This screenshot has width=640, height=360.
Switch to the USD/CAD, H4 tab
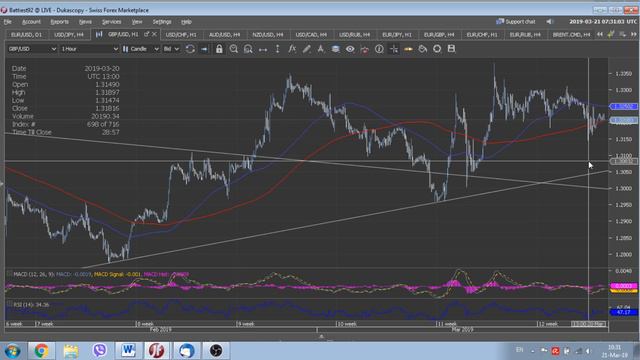(x=311, y=35)
